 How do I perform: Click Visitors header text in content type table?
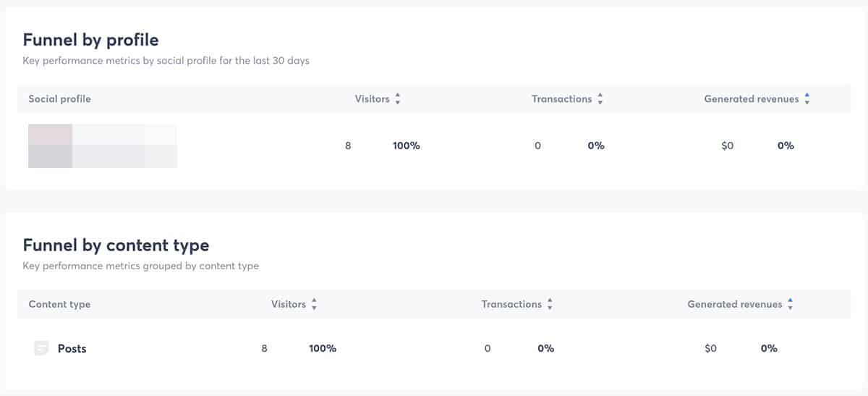289,304
